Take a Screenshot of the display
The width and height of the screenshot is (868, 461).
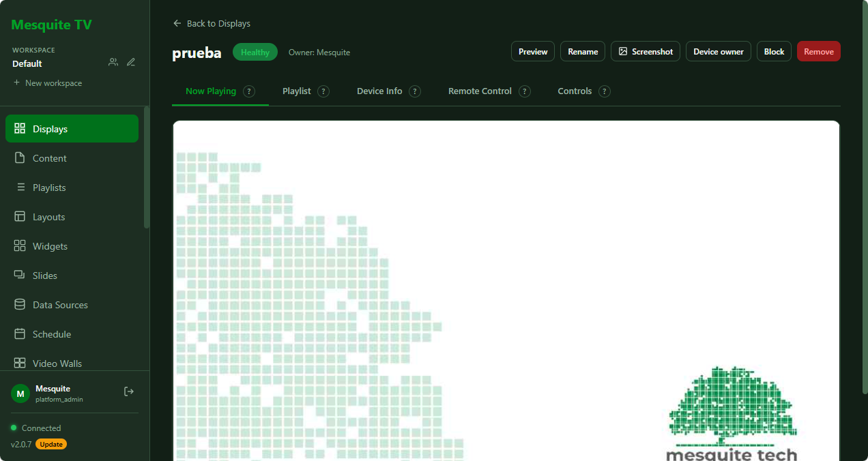(646, 52)
